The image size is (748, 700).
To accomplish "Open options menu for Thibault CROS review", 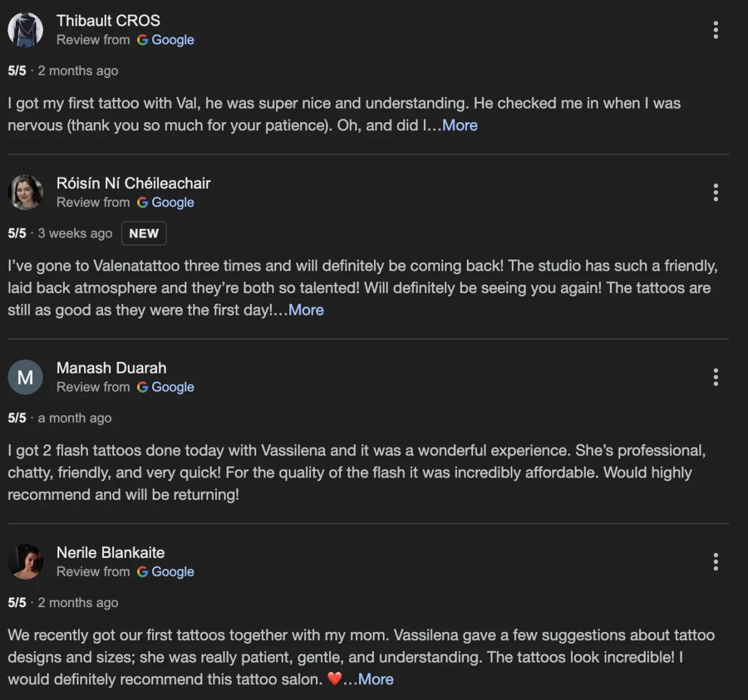I will pos(716,30).
